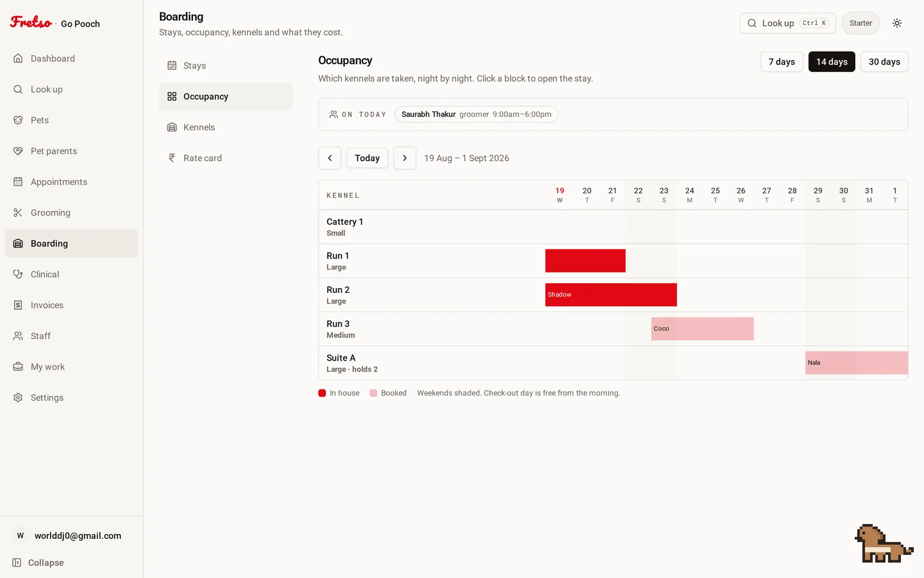The height and width of the screenshot is (578, 924).
Task: Open the Look up sidebar item
Action: click(71, 90)
